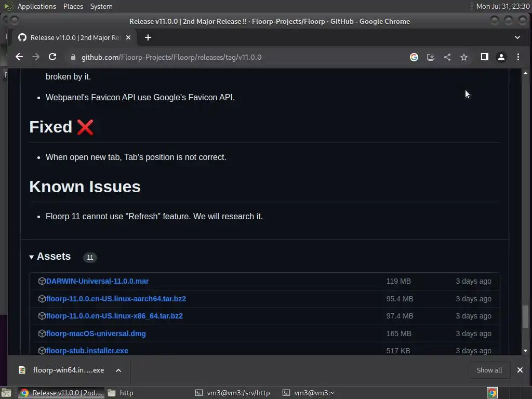Select the Release v11.0.0 GitHub tab

(x=74, y=37)
